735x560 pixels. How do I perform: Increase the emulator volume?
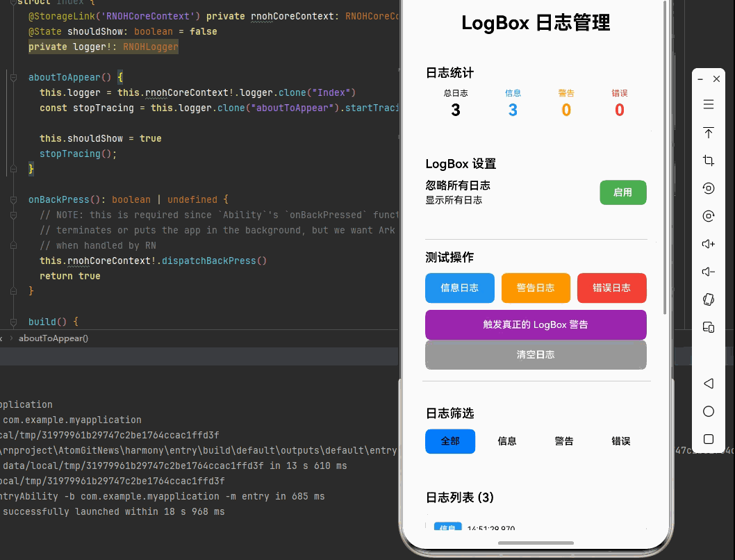(x=709, y=244)
